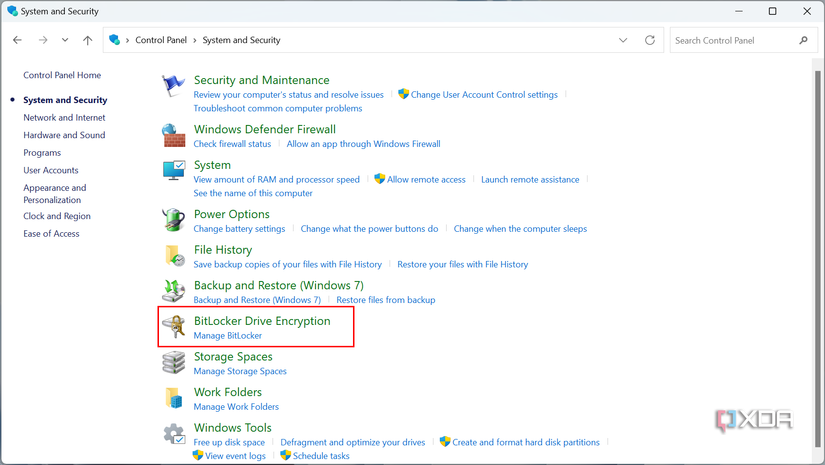Open Windows Defender Firewall heading

coord(265,129)
